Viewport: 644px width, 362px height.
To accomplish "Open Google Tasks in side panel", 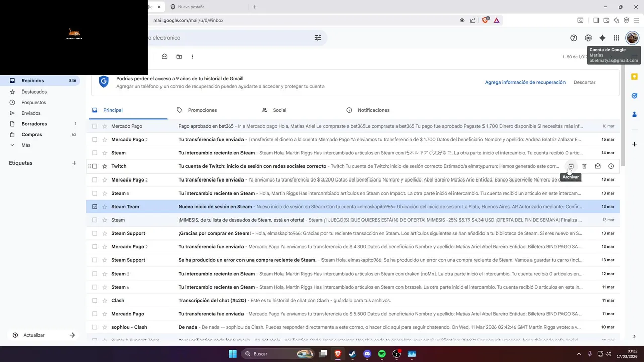I will (x=634, y=96).
